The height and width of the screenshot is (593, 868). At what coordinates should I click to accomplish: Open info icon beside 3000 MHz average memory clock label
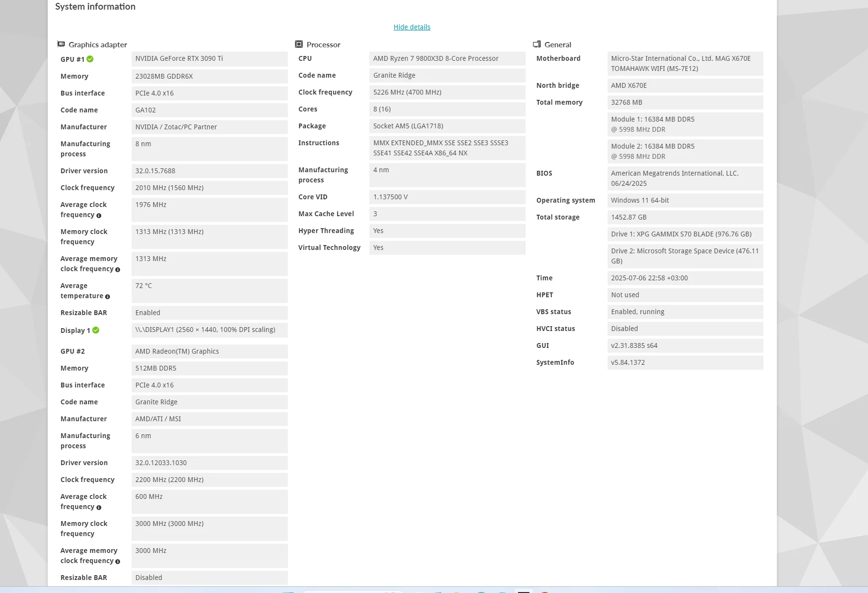tap(118, 562)
